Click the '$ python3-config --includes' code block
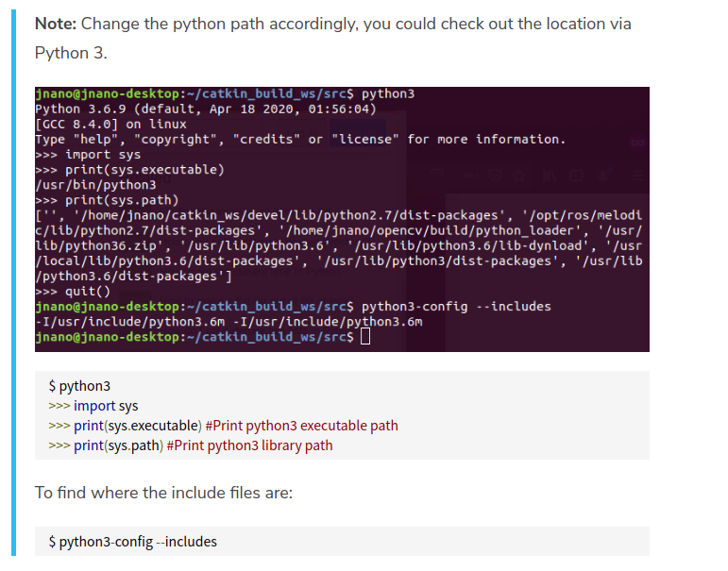Viewport: 728px width, 571px height. (342, 542)
